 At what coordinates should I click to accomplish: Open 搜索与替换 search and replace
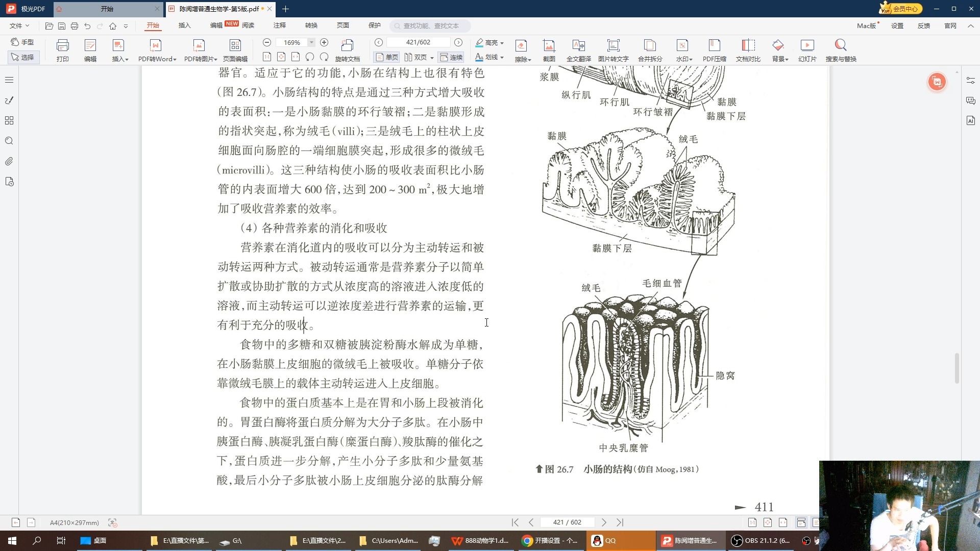pos(841,49)
